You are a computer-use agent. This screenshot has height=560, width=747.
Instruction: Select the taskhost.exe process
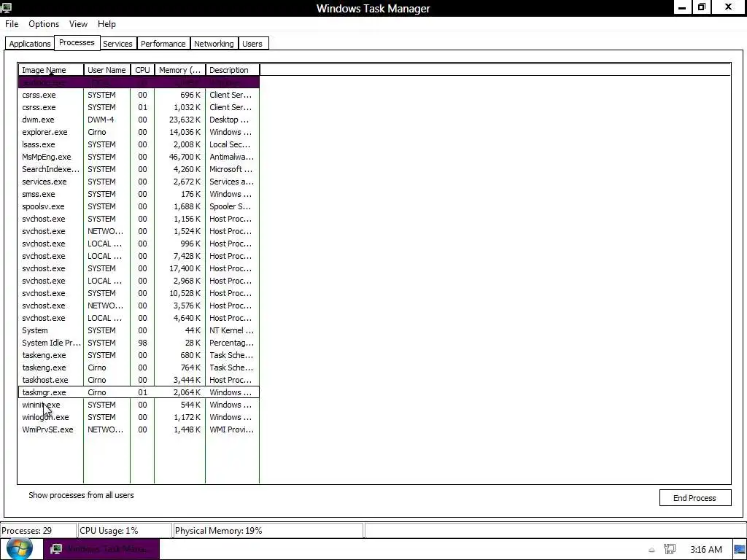coord(139,379)
